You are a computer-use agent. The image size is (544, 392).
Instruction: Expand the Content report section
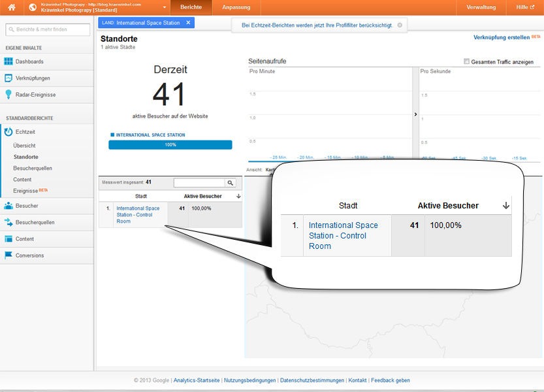46,239
